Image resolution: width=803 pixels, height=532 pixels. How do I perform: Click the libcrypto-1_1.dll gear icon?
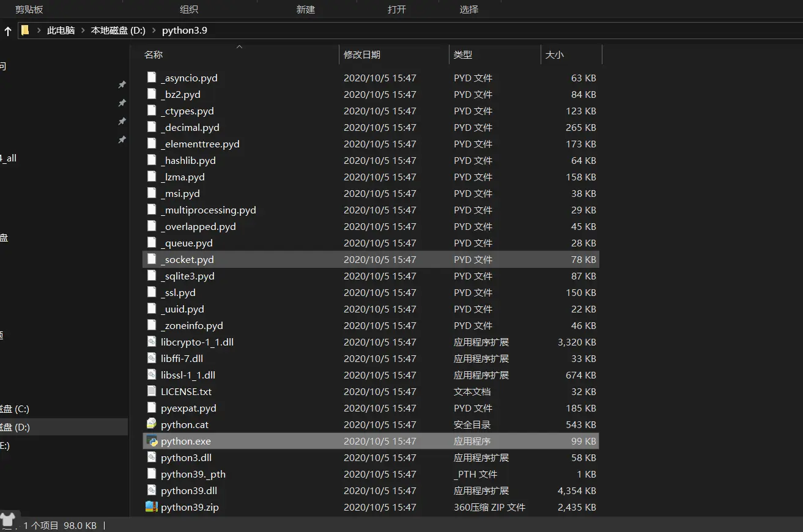point(152,342)
